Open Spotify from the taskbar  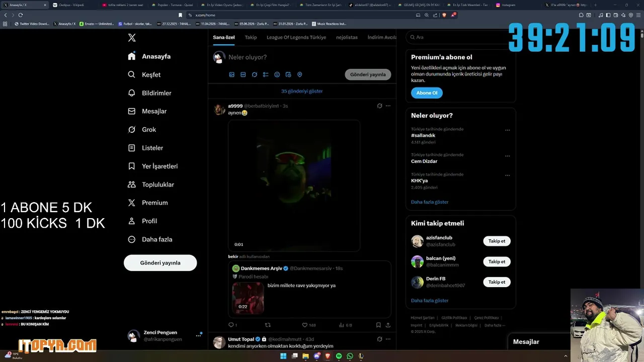[x=339, y=356]
